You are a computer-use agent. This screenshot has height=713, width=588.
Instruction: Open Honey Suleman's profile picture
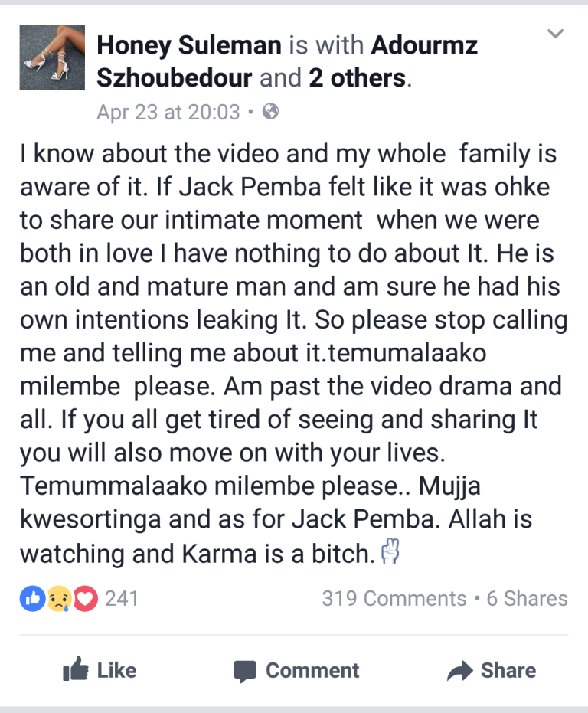click(x=52, y=57)
